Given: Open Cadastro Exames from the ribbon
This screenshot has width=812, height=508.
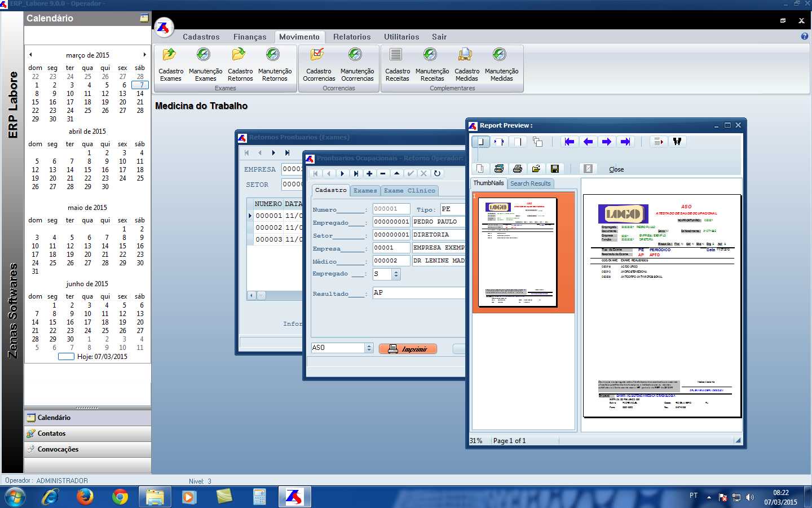Looking at the screenshot, I should point(170,64).
